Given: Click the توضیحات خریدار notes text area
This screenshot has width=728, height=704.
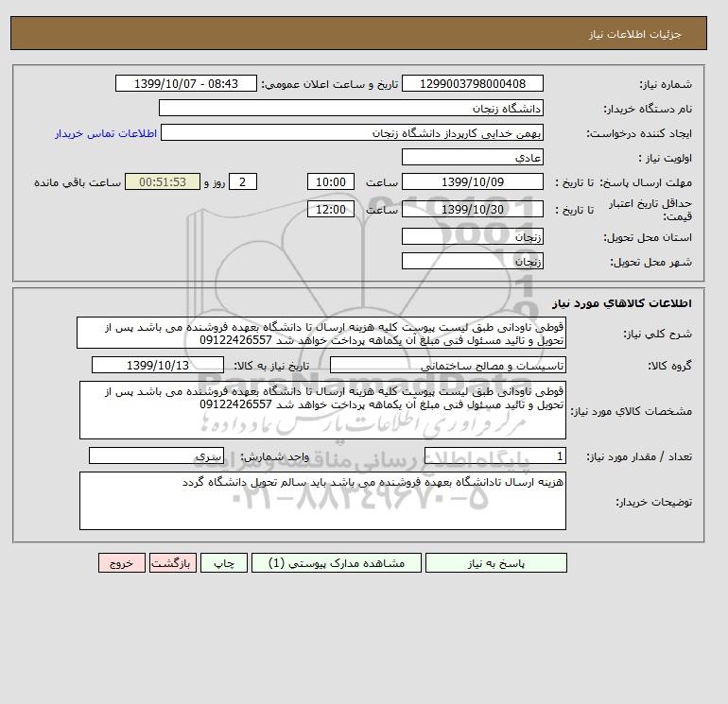Looking at the screenshot, I should (322, 501).
